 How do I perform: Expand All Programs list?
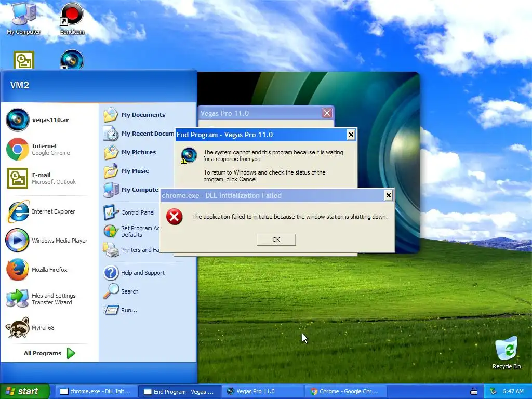click(x=49, y=353)
